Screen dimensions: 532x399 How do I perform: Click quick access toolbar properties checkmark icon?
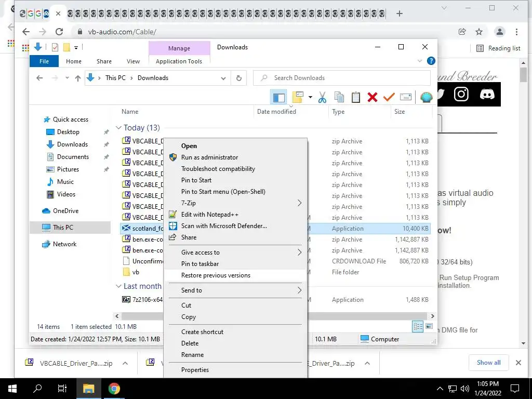[55, 47]
